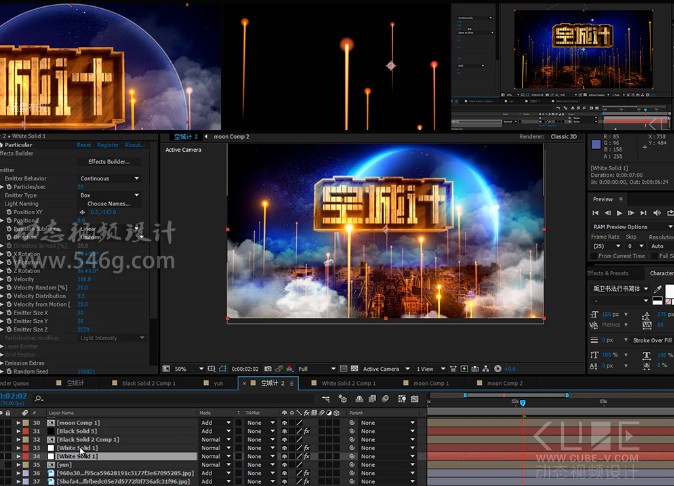This screenshot has height=486, width=674.
Task: Step to next frame in Preview panel
Action: coord(631,213)
